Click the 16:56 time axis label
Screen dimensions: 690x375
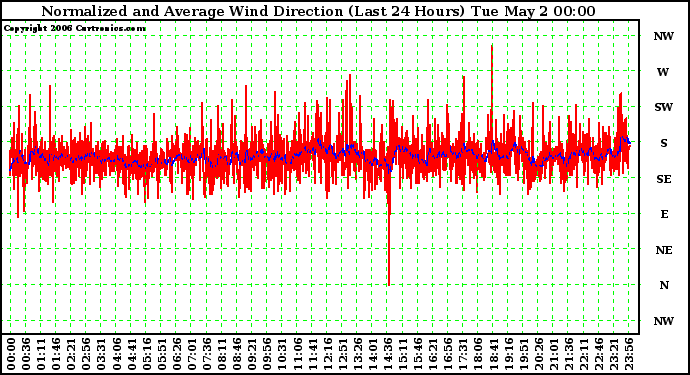(x=448, y=354)
